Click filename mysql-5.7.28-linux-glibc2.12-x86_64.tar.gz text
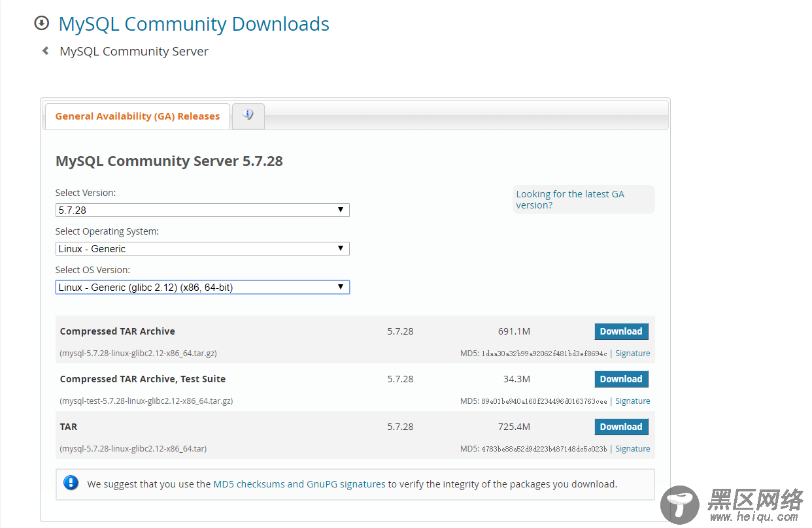This screenshot has width=812, height=528. coord(139,354)
